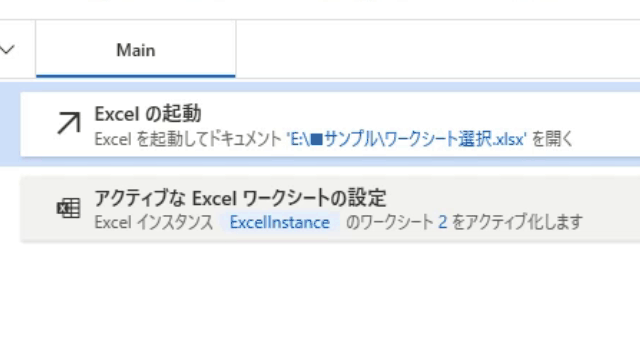Click the blue selection margin beside Excel の起動
640x360 pixels.
10,124
